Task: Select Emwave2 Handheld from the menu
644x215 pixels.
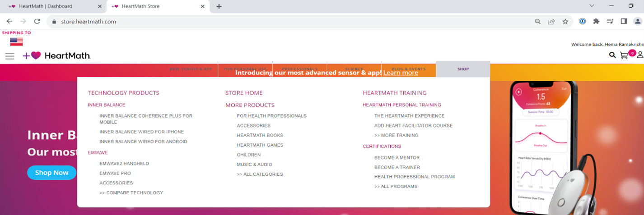Action: pos(124,164)
